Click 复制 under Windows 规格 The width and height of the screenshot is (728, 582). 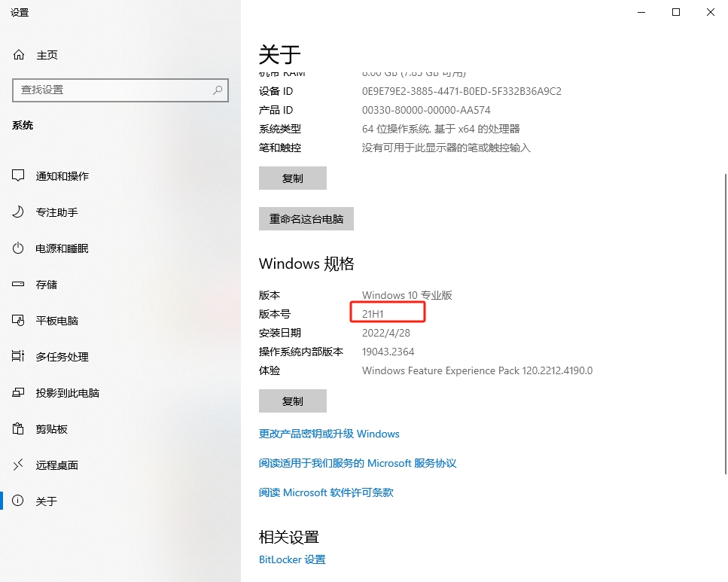pos(292,401)
